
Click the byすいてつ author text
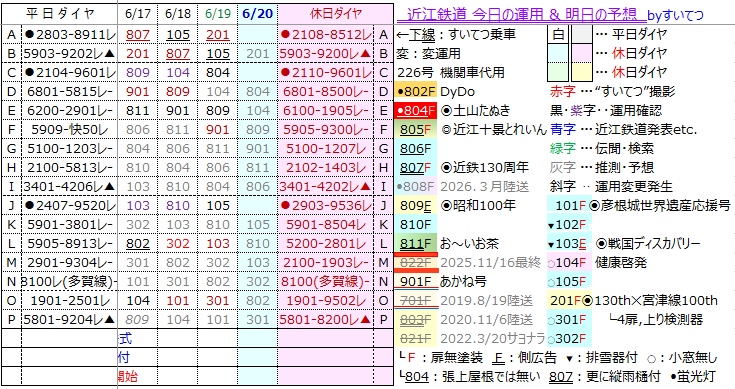[675, 15]
